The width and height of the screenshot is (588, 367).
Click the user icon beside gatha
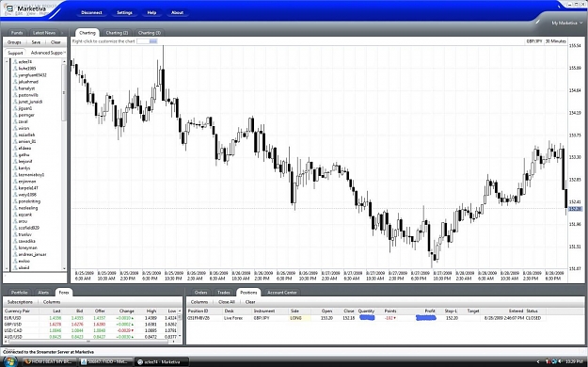(x=15, y=154)
